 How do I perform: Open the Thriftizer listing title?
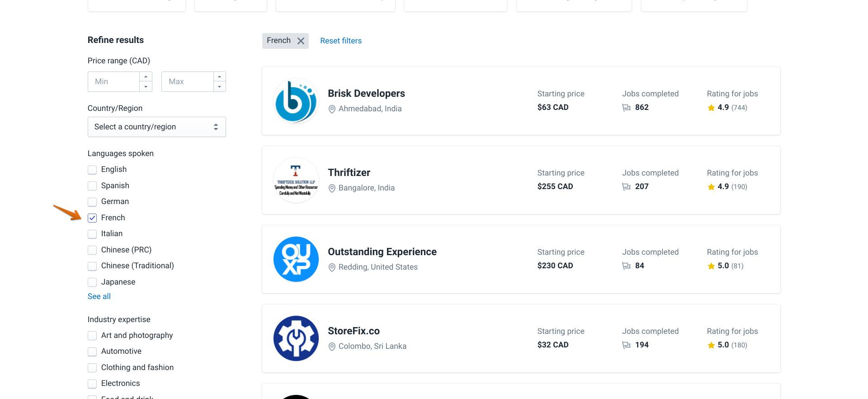click(349, 172)
